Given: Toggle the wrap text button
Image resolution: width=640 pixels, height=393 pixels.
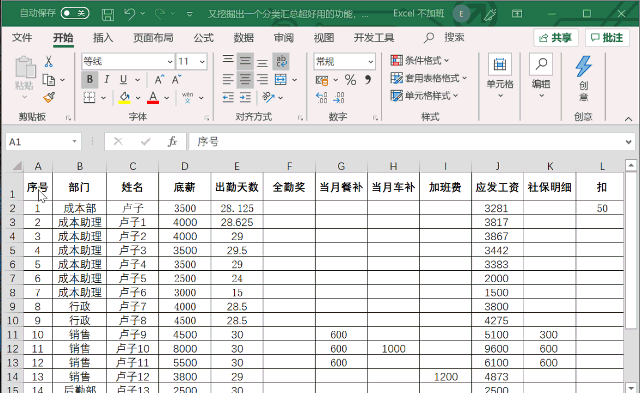Looking at the screenshot, I should (x=281, y=61).
